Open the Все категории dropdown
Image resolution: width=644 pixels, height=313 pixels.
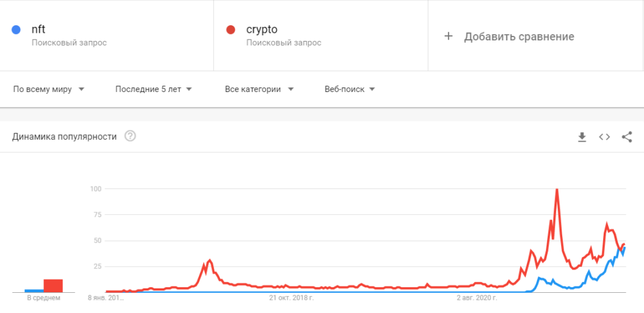tap(259, 89)
